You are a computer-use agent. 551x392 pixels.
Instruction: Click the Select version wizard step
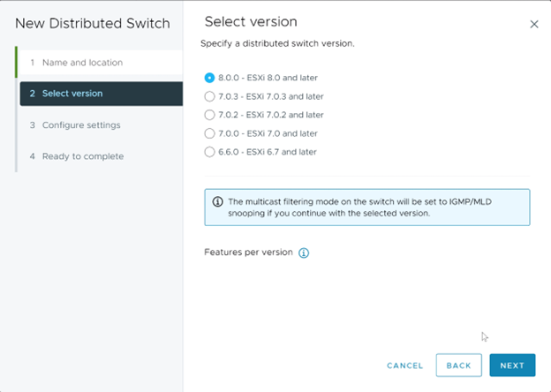[72, 94]
